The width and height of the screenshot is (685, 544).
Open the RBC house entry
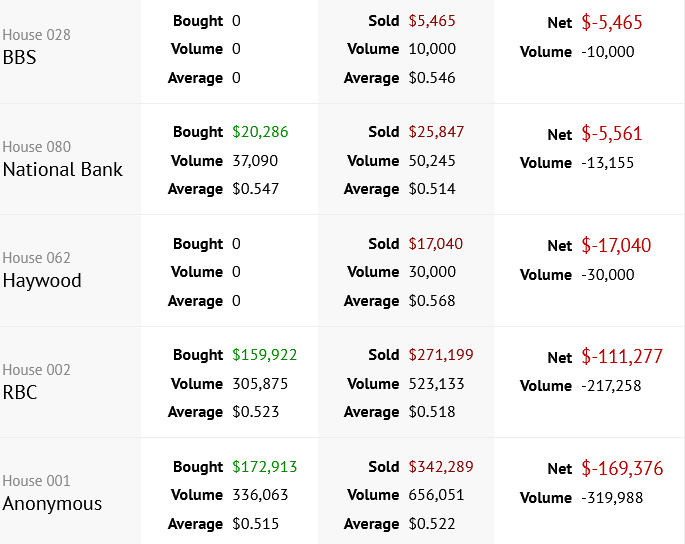coord(20,393)
